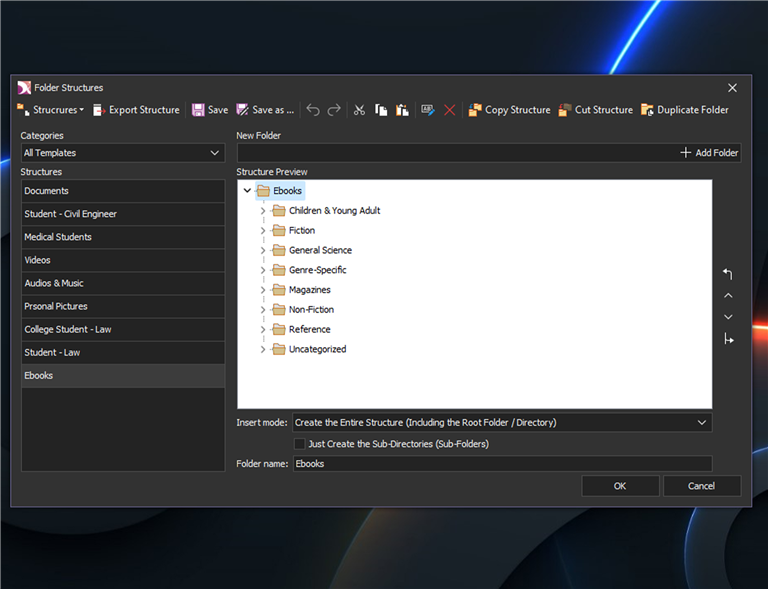The height and width of the screenshot is (589, 768).
Task: Click the Cut scissors icon
Action: (x=360, y=110)
